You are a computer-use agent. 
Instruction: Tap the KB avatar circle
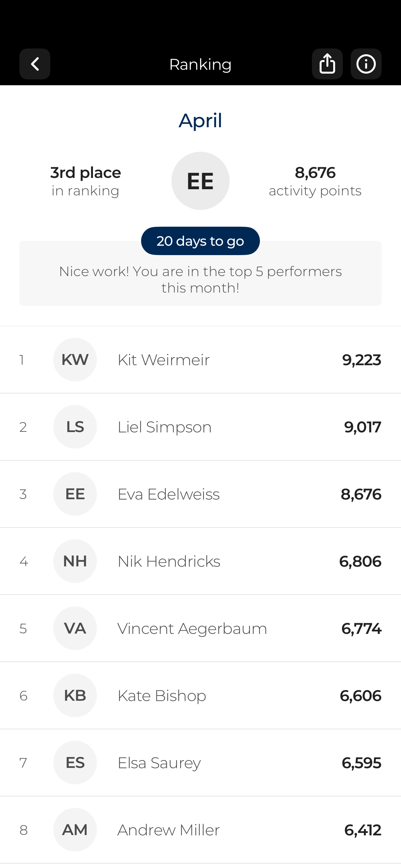click(x=75, y=695)
